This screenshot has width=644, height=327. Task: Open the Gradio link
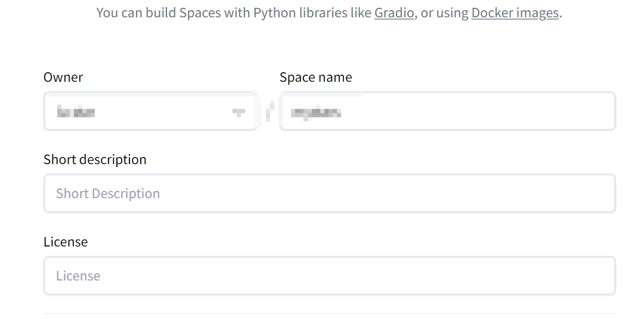[x=394, y=13]
